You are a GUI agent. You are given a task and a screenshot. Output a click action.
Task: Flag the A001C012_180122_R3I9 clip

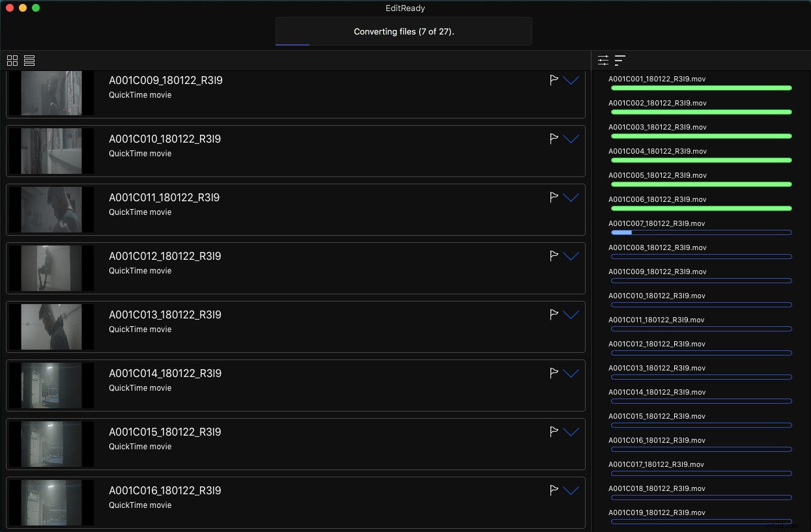(x=554, y=255)
